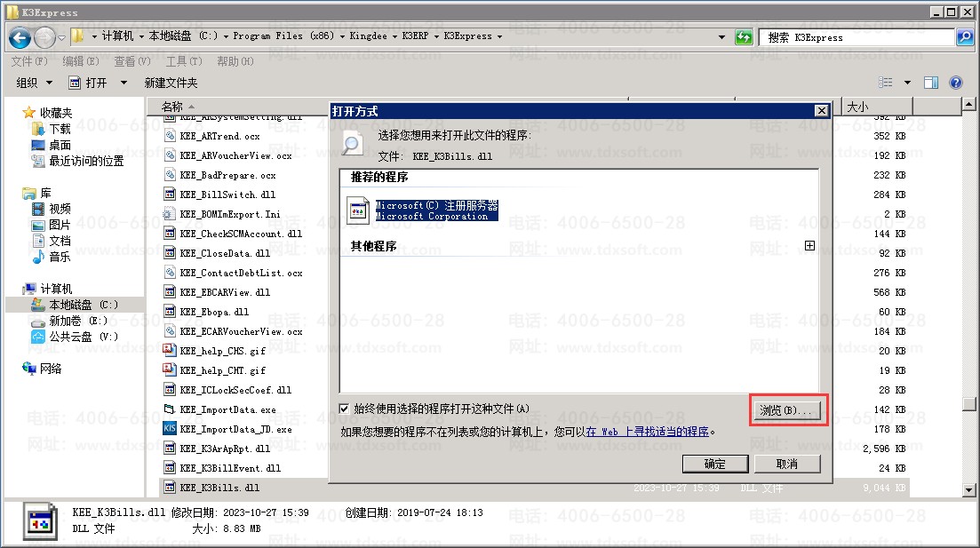980x548 pixels.
Task: Select the file KEE_ContactDebtList.ocx
Action: [241, 273]
